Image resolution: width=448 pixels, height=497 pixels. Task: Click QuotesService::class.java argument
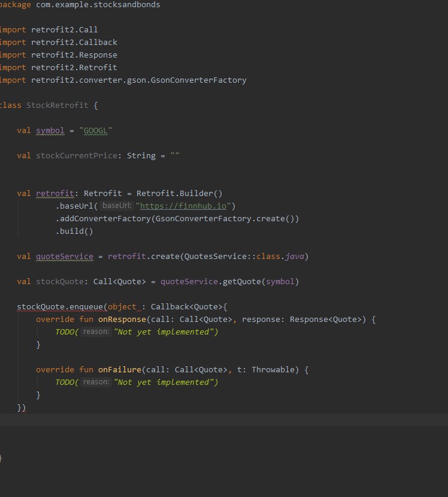click(244, 257)
